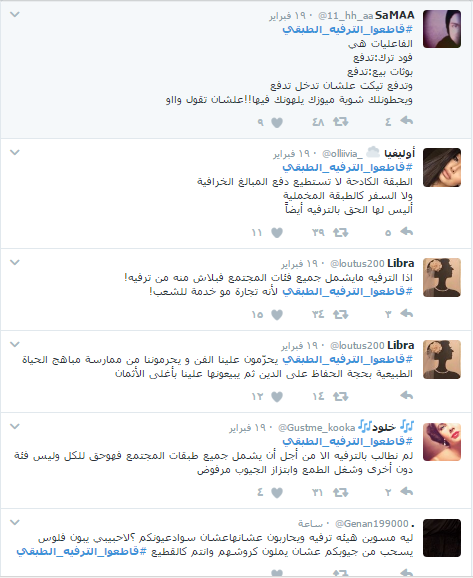Retweet the @olliivia_ tweet
This screenshot has width=473, height=578.
tap(340, 232)
